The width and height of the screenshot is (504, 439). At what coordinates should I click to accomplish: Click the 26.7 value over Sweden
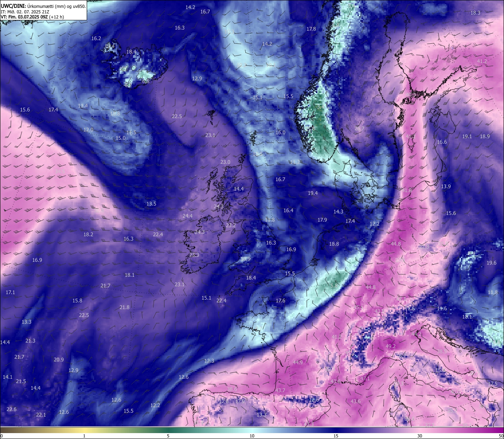click(359, 129)
